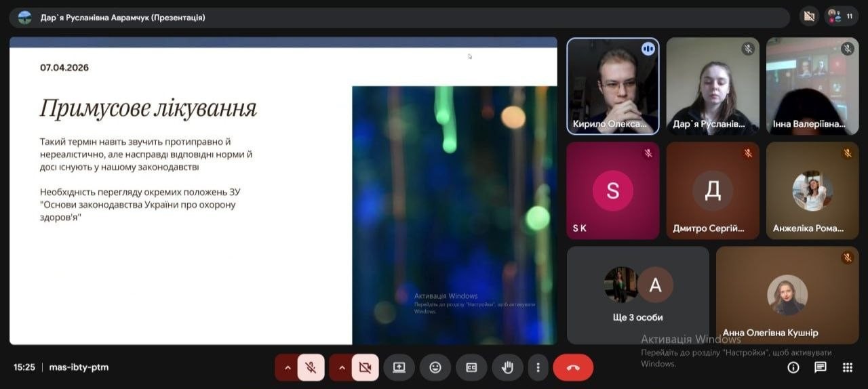Toggle the disabled camera button
868x389 pixels.
(365, 367)
